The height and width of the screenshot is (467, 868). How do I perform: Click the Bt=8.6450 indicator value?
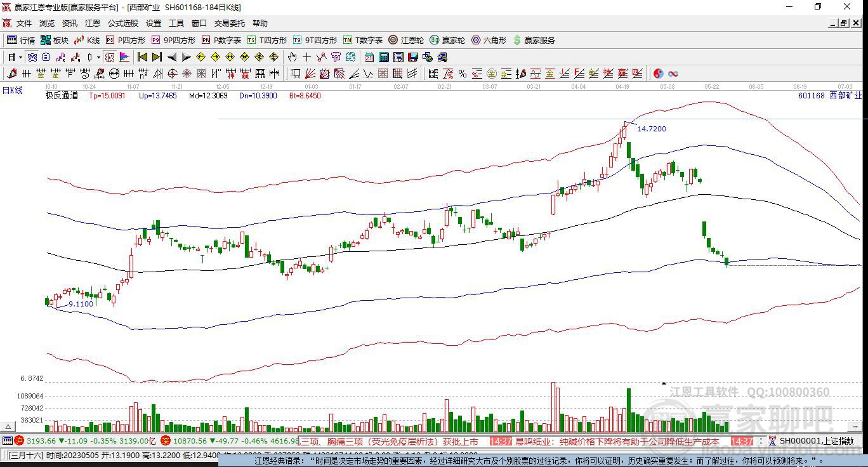305,96
